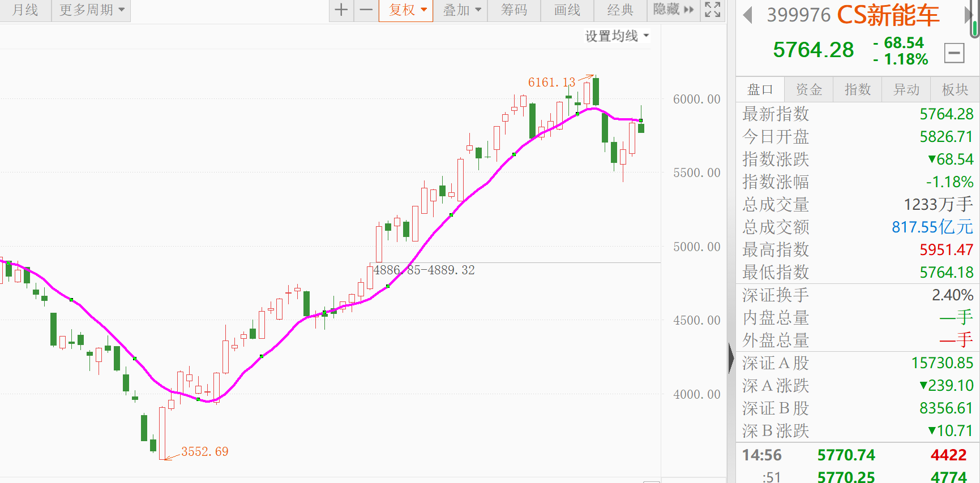Viewport: 980px width, 483px height.
Task: Switch to 板块 tab
Action: 955,89
